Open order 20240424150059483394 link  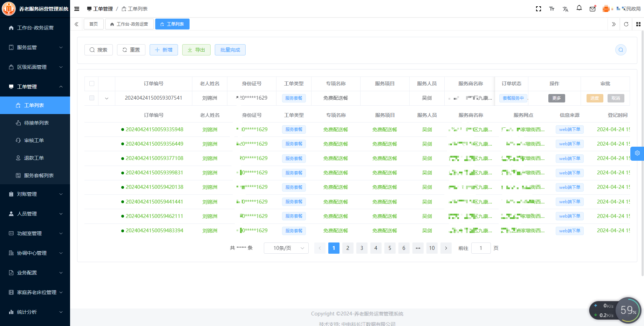tap(155, 231)
